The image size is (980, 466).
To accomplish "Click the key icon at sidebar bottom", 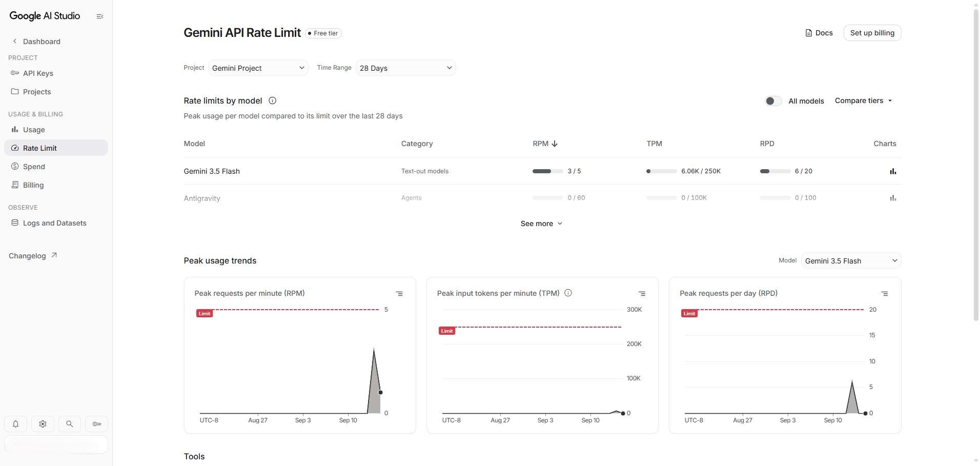I will [x=96, y=424].
